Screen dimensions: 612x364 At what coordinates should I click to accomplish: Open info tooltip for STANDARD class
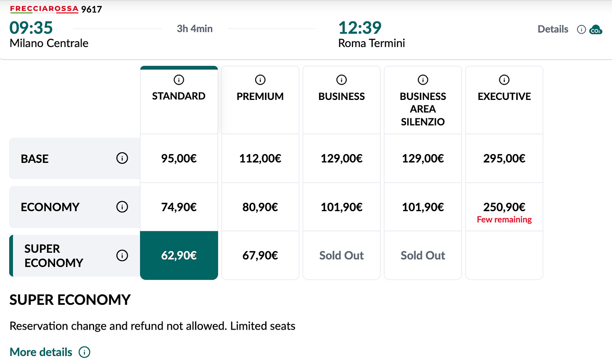[179, 79]
